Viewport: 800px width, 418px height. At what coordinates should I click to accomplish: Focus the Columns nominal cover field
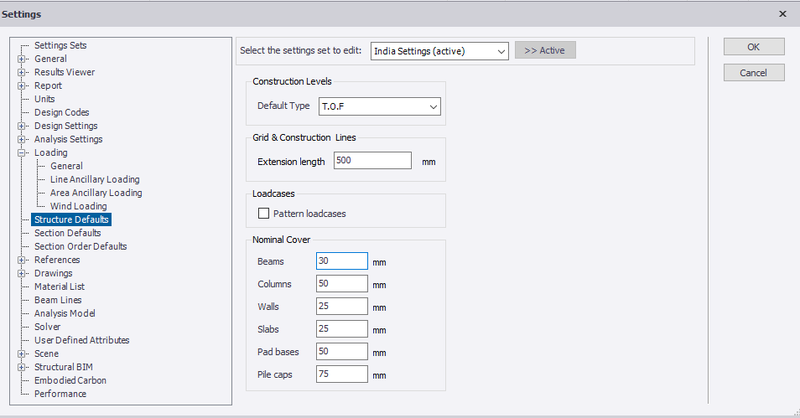341,284
